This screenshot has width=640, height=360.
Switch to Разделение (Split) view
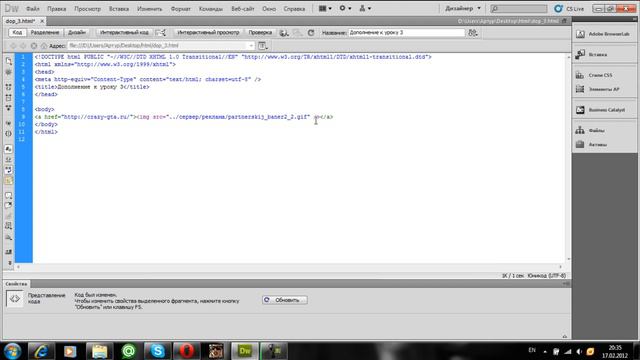click(45, 32)
